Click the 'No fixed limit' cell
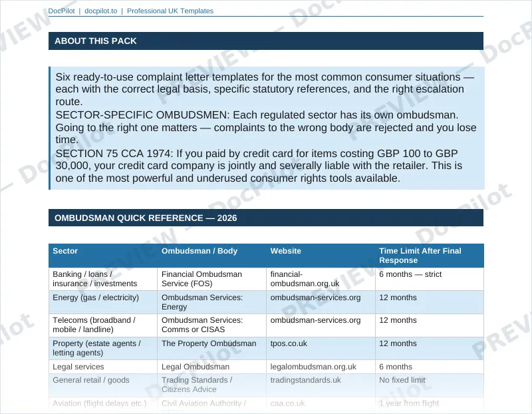532x414 pixels. pyautogui.click(x=430, y=385)
